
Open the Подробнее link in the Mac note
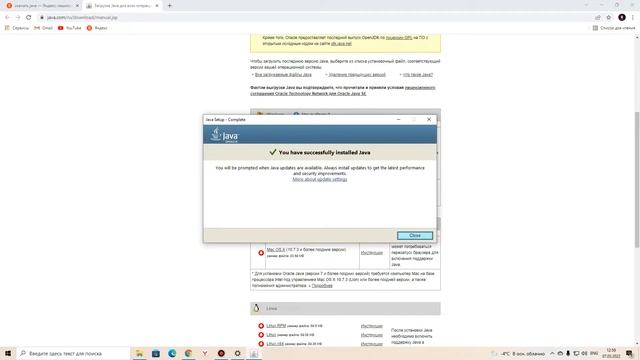(322, 286)
